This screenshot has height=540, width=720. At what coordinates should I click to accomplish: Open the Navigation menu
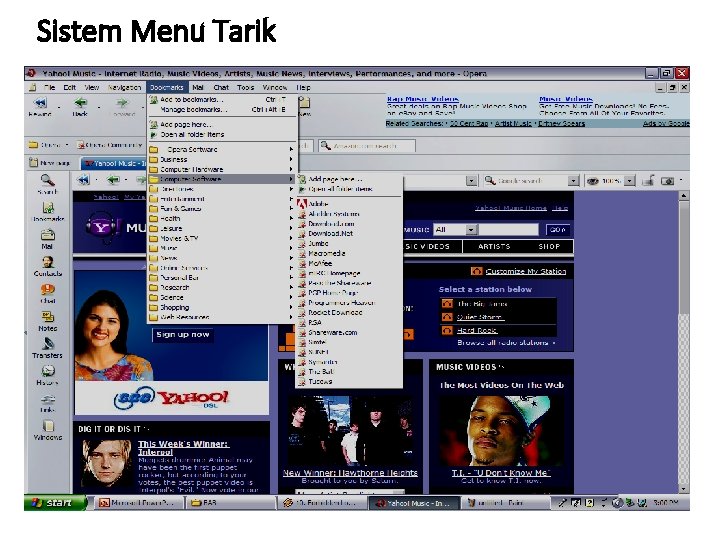pos(124,87)
